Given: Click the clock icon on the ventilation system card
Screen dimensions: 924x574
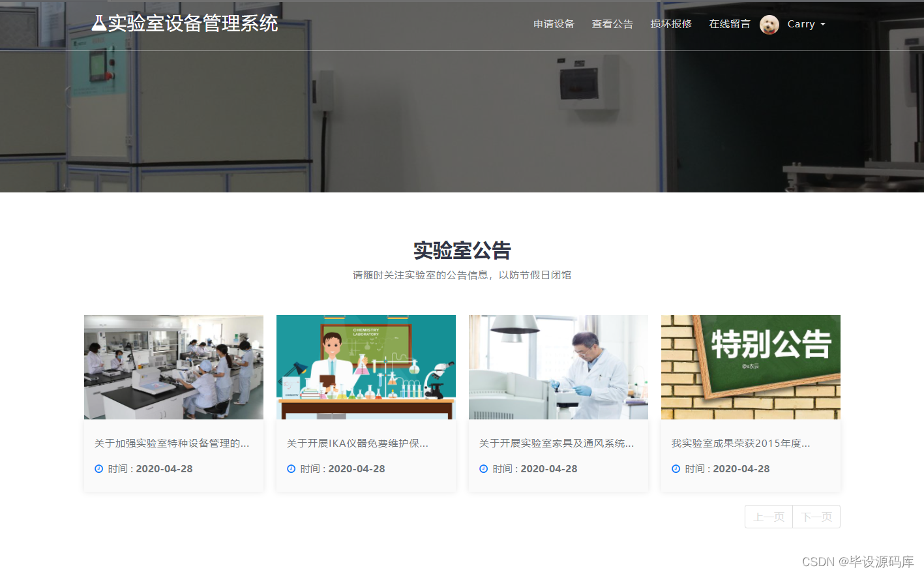Looking at the screenshot, I should point(483,468).
